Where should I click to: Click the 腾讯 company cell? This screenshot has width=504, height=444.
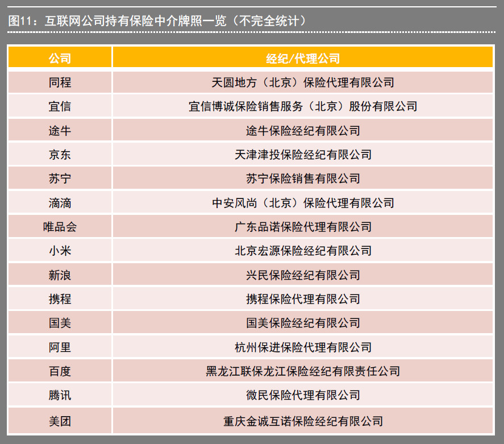point(60,395)
